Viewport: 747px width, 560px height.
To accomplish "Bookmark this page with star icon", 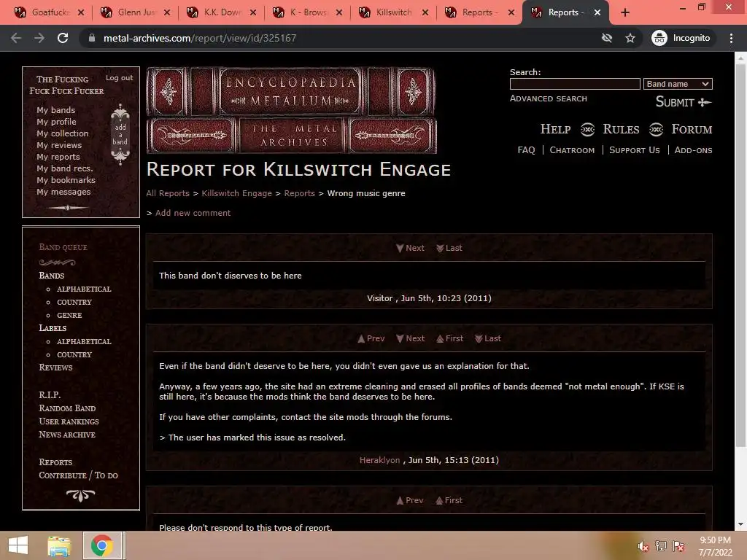I will coord(630,38).
